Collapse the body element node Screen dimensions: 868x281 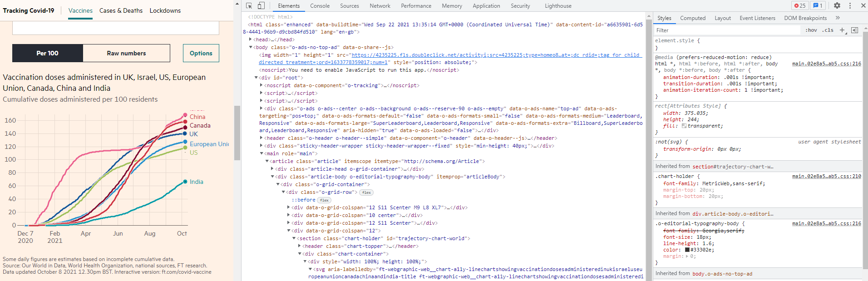click(250, 47)
